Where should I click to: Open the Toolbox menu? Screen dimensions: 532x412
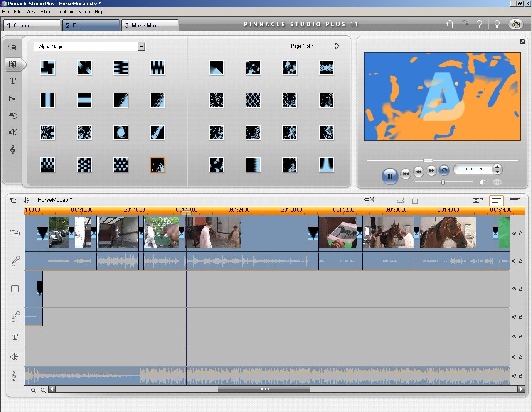(x=65, y=12)
